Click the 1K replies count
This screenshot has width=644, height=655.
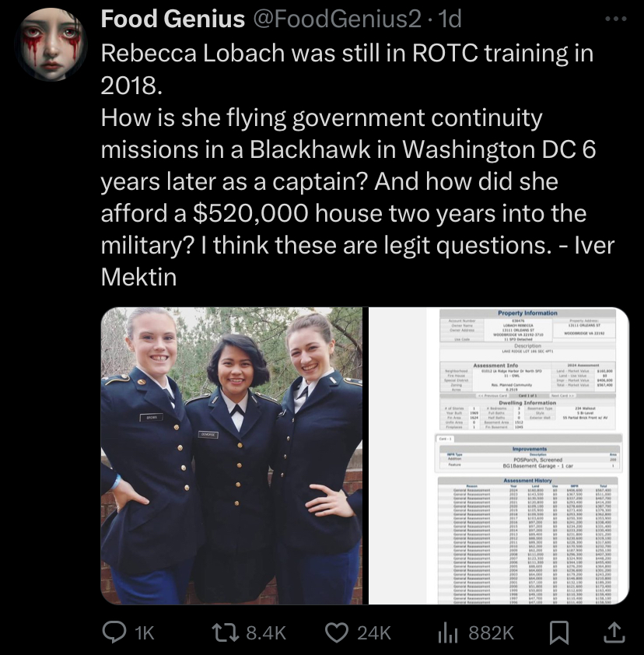point(145,633)
